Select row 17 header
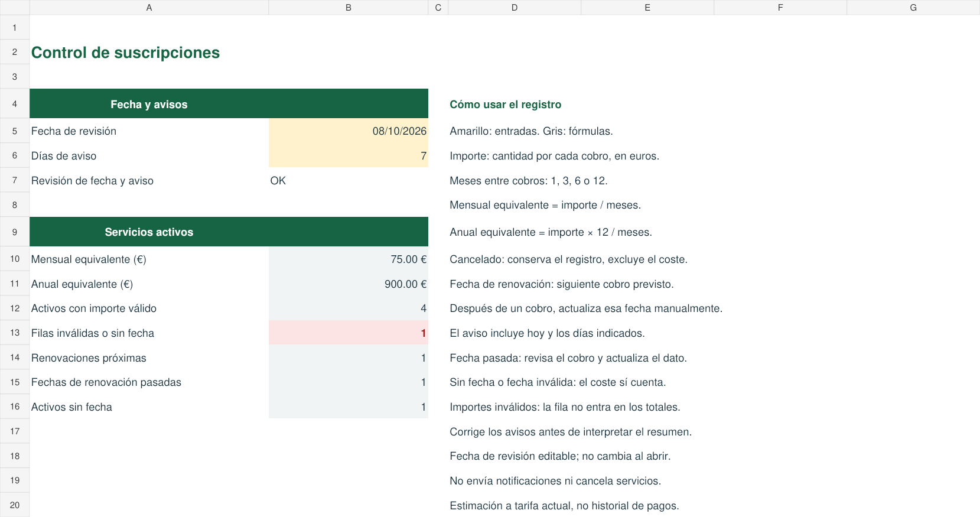The width and height of the screenshot is (980, 517). click(x=15, y=431)
